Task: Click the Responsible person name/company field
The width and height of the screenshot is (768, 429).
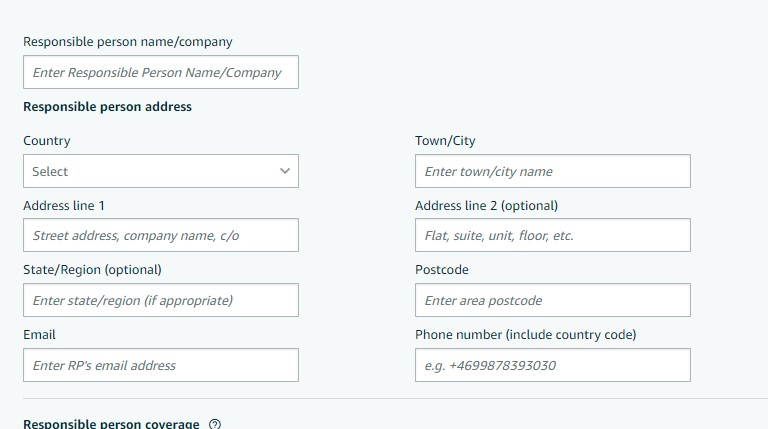Action: [x=161, y=72]
